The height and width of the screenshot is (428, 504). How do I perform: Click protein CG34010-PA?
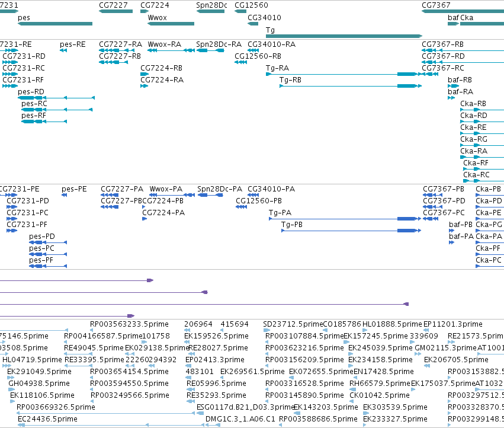253,195
